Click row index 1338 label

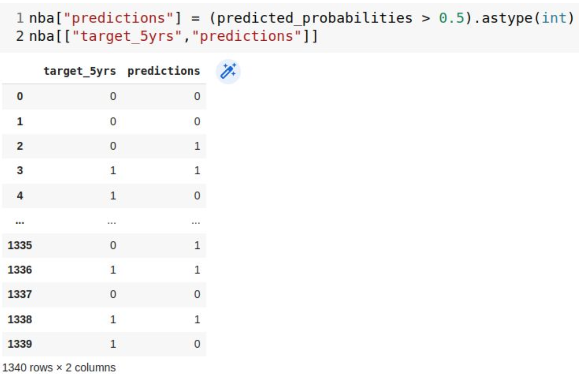click(x=20, y=319)
